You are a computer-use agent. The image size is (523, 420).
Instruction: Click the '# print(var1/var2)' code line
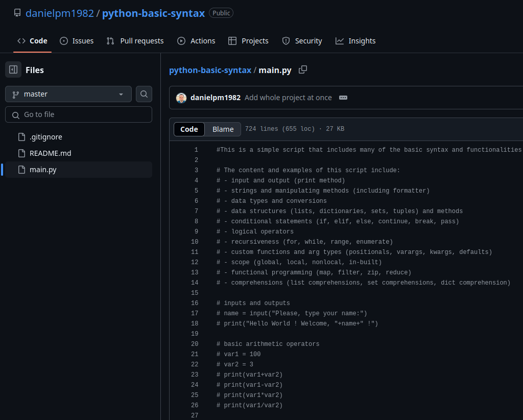point(249,405)
